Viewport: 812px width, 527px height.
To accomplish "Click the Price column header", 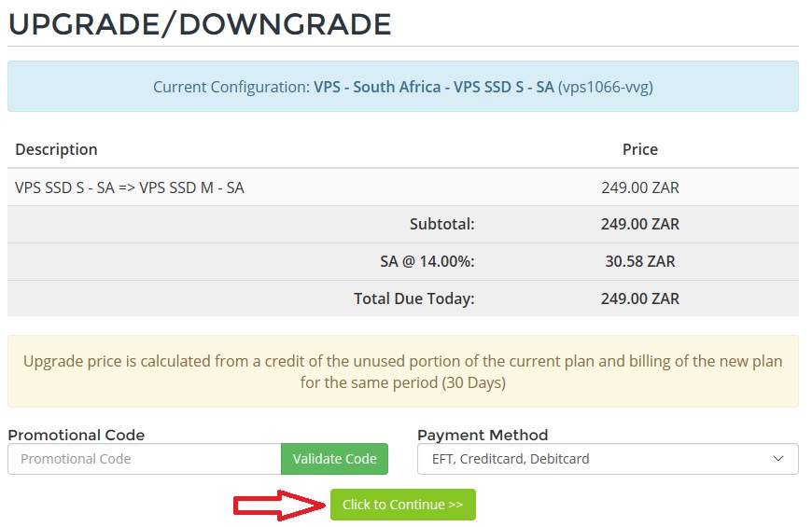I will pos(640,149).
